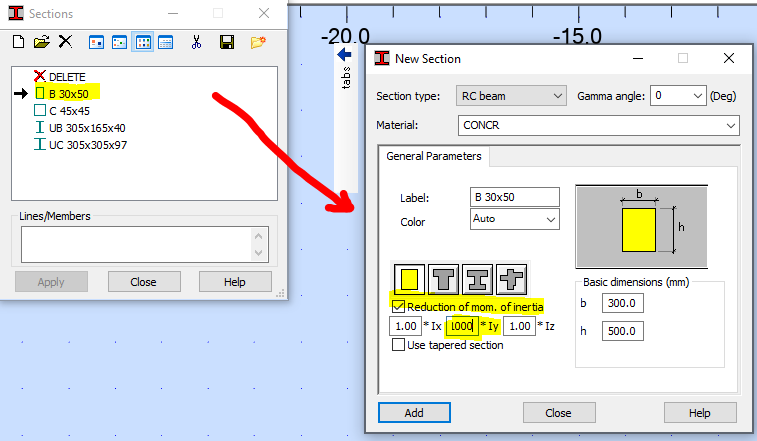Open section from database folder icon

click(42, 42)
